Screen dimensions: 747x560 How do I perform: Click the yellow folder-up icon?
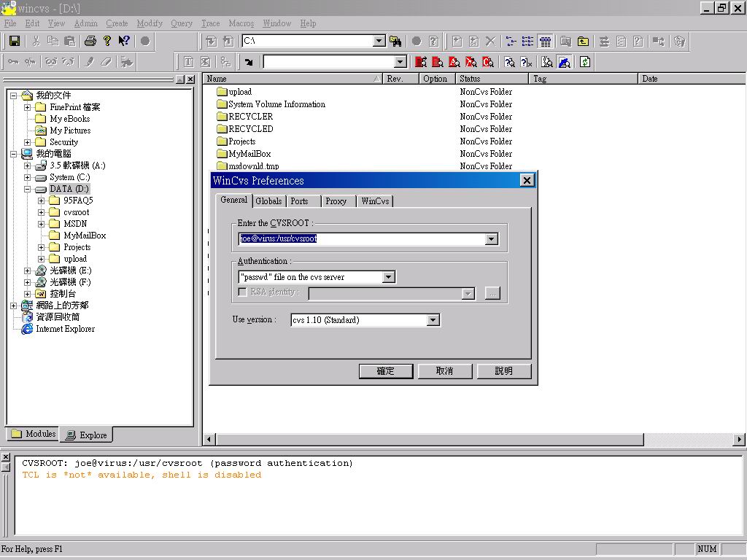point(583,42)
